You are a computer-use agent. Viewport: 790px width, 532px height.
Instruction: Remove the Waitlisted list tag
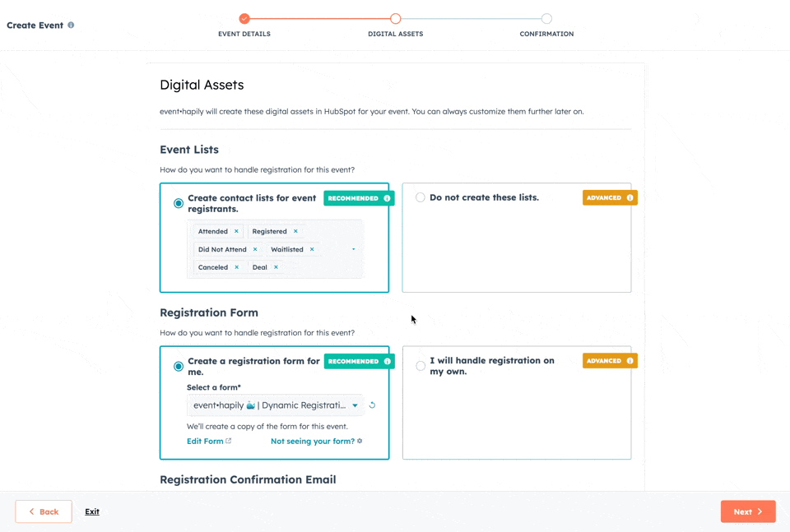click(x=312, y=250)
